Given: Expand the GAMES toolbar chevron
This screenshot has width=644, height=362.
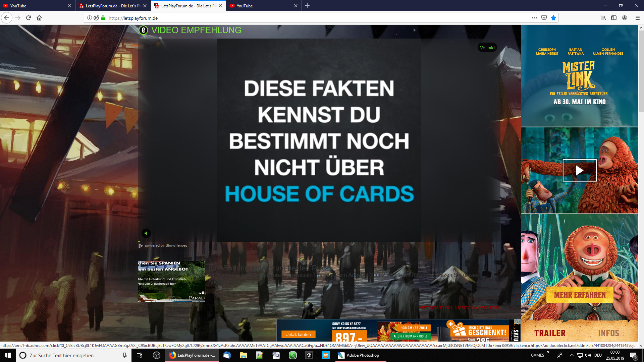Looking at the screenshot, I should [x=548, y=352].
